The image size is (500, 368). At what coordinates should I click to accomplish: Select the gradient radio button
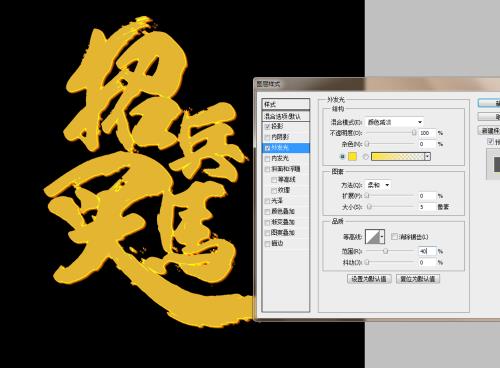pyautogui.click(x=366, y=156)
